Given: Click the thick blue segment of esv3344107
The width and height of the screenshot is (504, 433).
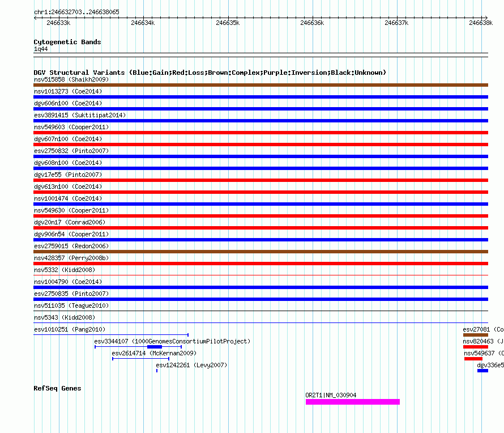Looking at the screenshot, I should pos(155,347).
